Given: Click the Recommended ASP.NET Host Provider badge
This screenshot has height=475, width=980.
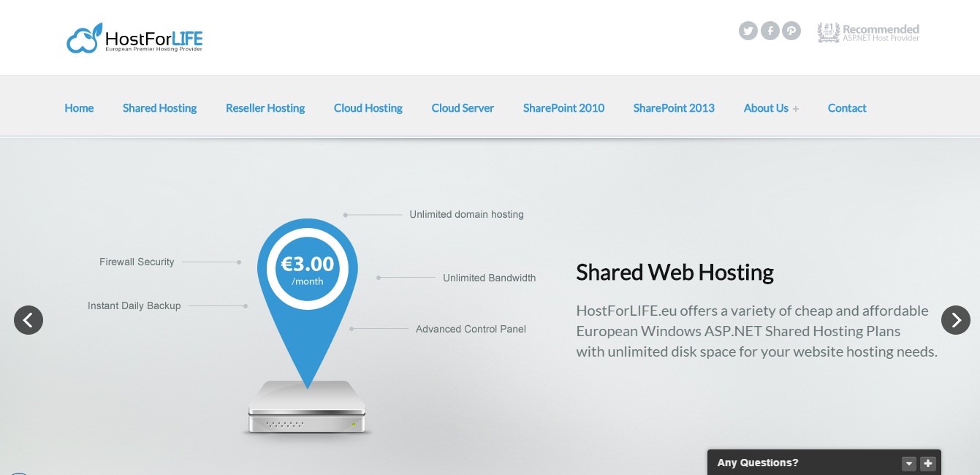Looking at the screenshot, I should tap(868, 33).
